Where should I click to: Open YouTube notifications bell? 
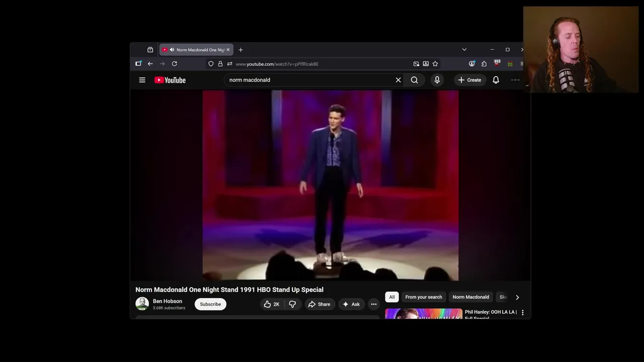tap(496, 80)
